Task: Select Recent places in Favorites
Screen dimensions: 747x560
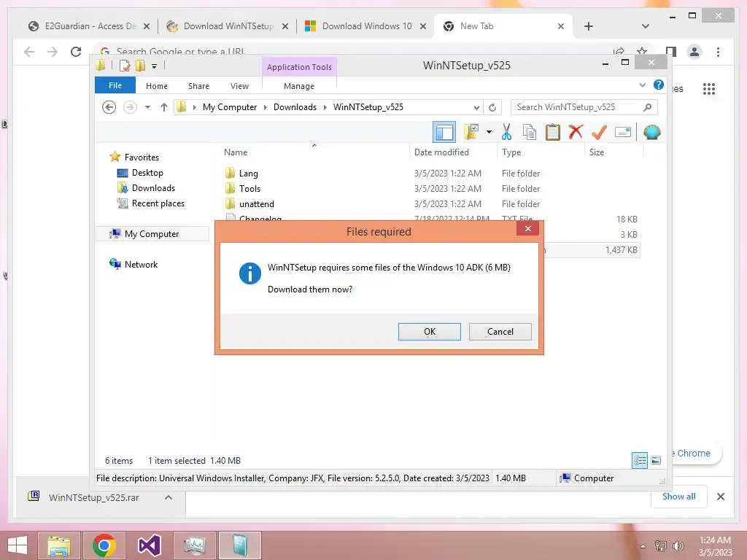Action: pos(158,203)
